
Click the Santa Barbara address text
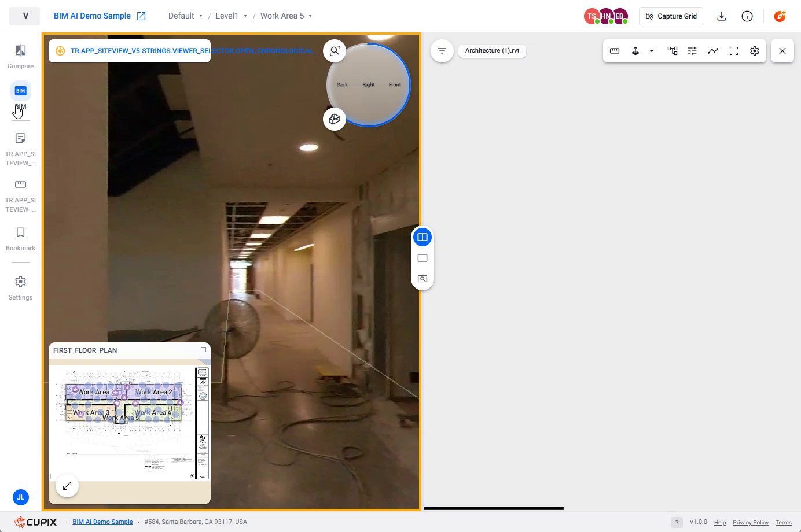pos(196,522)
